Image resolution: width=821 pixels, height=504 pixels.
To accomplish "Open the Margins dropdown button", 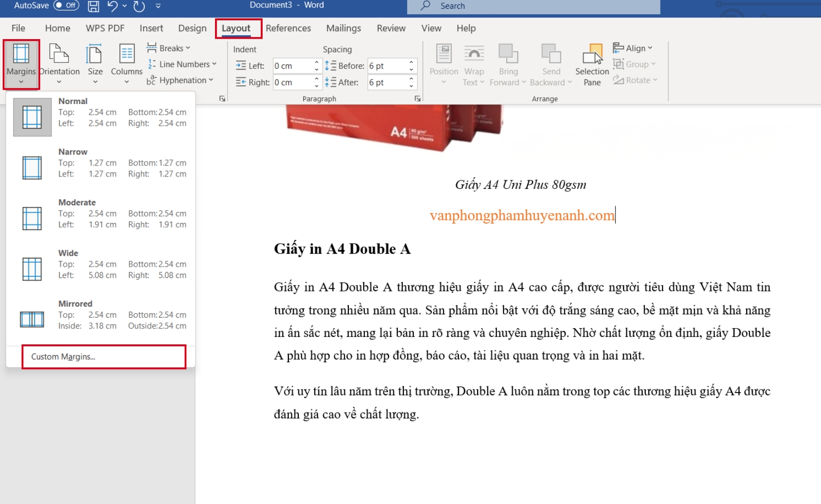I will tap(21, 64).
